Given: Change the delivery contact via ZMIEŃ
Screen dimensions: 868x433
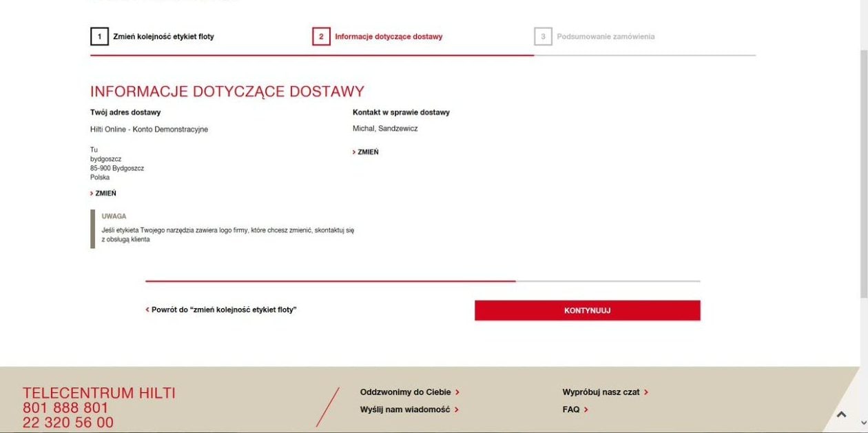Looking at the screenshot, I should [366, 152].
